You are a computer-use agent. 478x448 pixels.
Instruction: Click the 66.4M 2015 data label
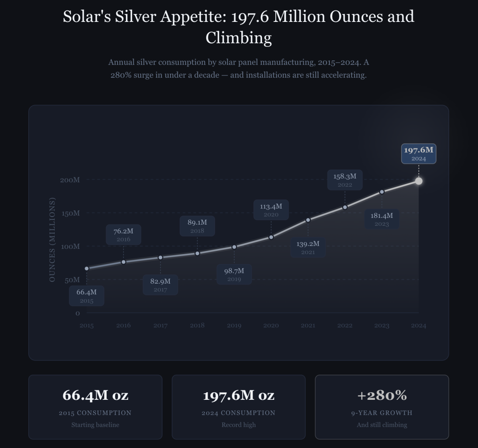pos(86,296)
